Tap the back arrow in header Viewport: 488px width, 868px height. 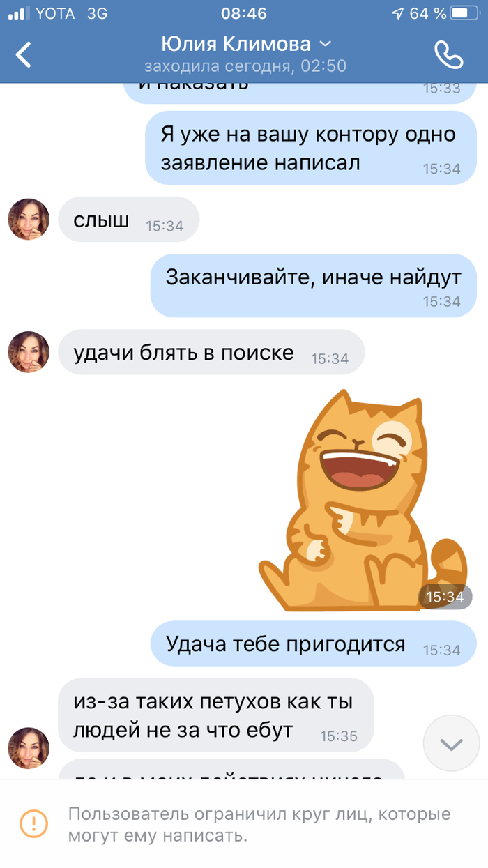tap(24, 54)
